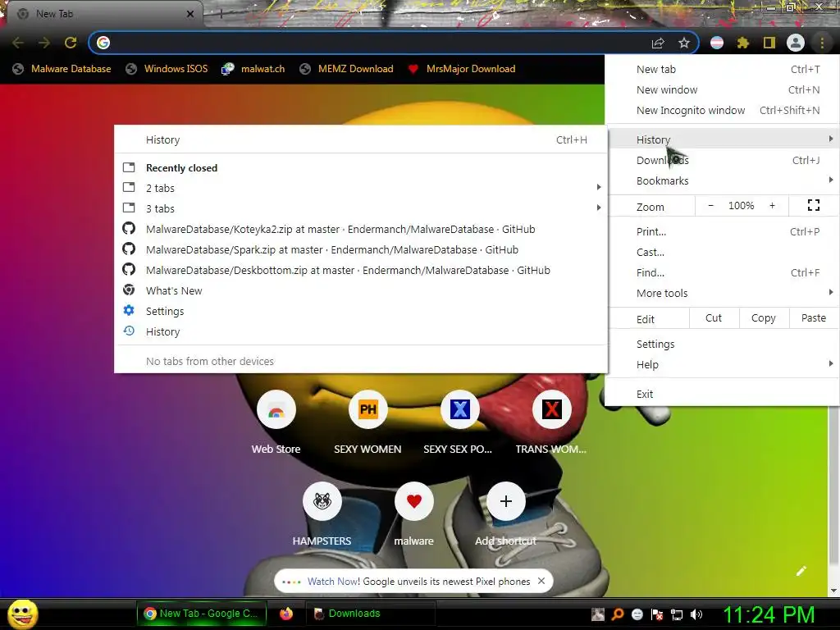Image resolution: width=840 pixels, height=630 pixels.
Task: Reopen History page with clock icon
Action: coord(362,331)
